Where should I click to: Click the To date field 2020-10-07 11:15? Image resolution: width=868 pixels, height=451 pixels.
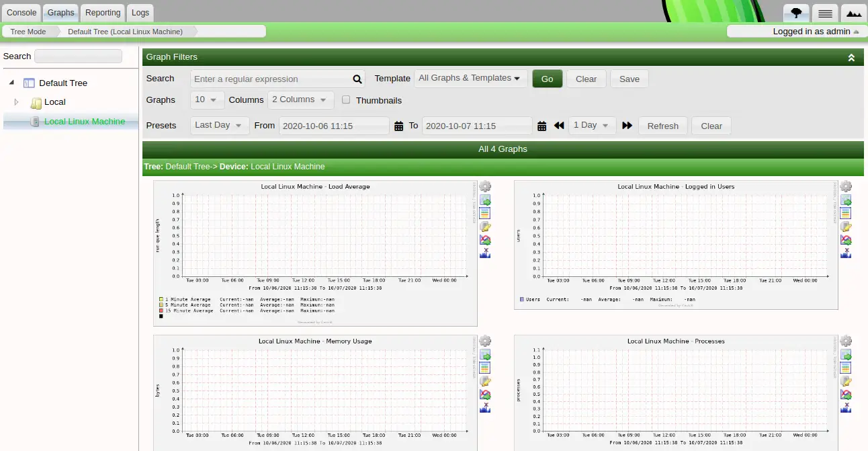coord(478,126)
